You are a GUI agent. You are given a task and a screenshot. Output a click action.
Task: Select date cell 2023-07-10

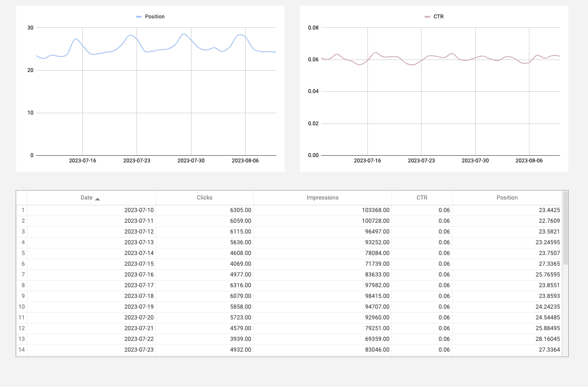coord(139,210)
